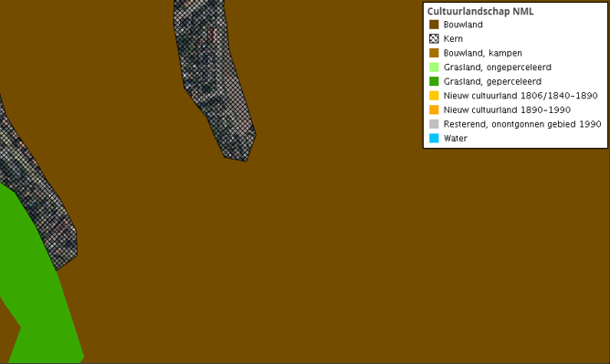
Task: Click the Kern hatched legend symbol
Action: coord(434,39)
